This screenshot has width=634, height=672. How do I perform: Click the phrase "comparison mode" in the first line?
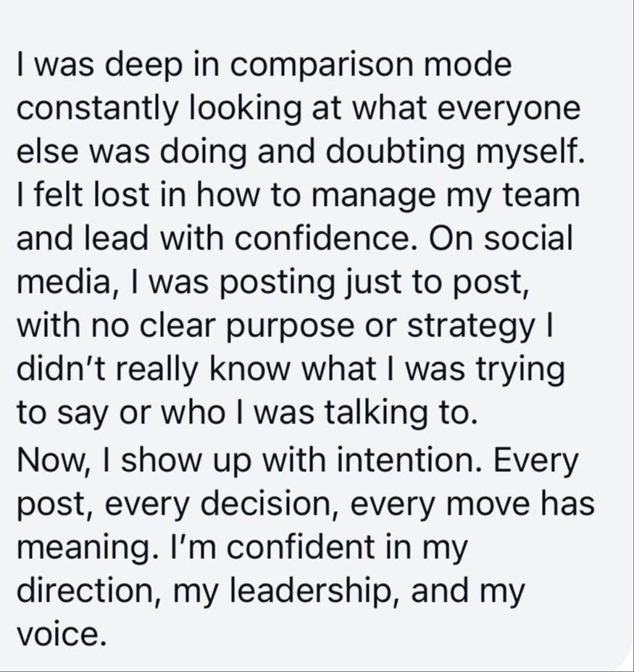click(371, 65)
